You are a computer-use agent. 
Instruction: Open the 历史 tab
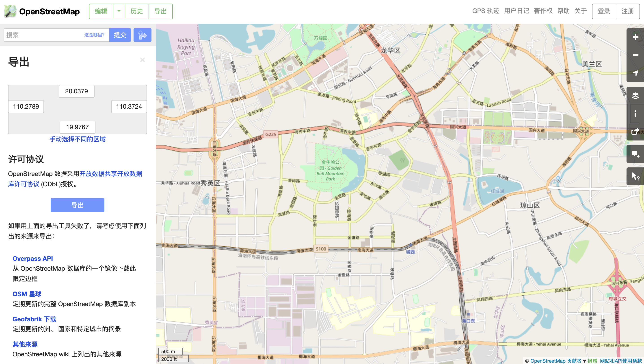click(x=137, y=11)
